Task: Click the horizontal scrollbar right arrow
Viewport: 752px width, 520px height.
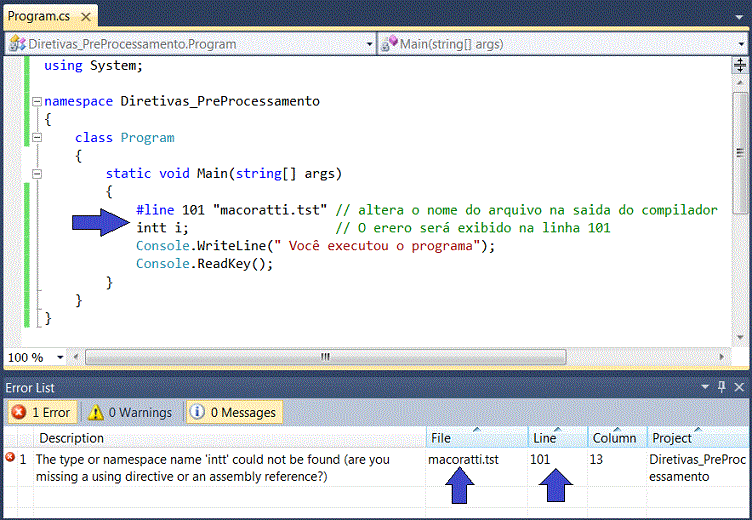Action: click(x=721, y=357)
